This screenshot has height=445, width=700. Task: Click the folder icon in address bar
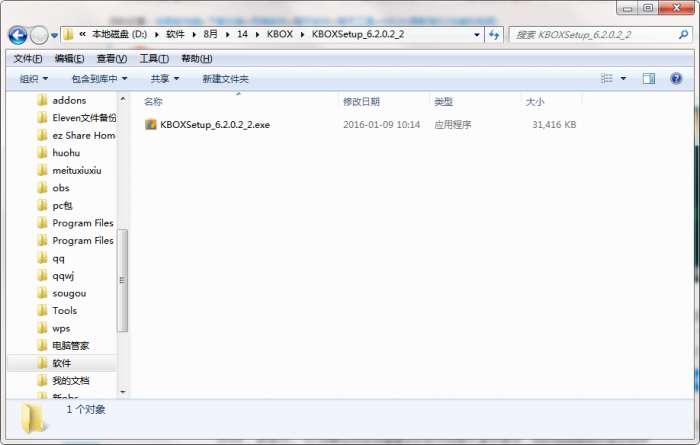click(x=68, y=34)
